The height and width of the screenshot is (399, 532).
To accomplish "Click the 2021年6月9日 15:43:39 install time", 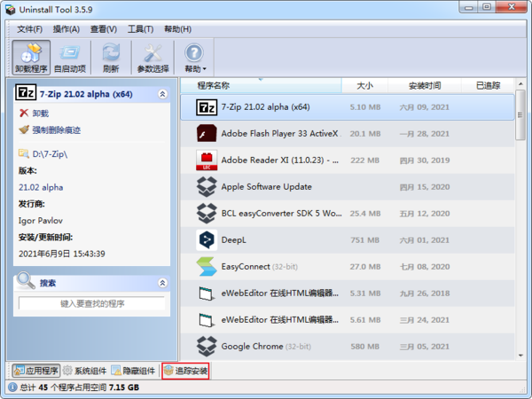I will [x=62, y=254].
